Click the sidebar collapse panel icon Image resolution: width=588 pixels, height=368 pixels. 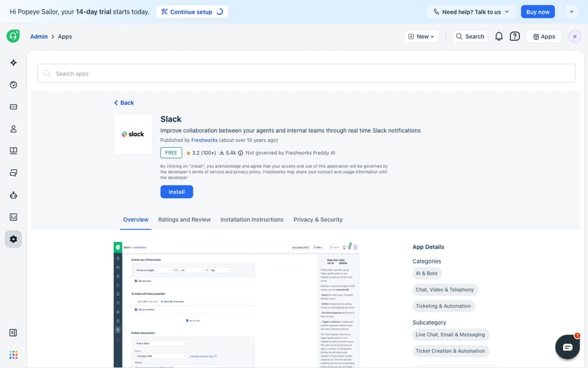[x=13, y=333]
